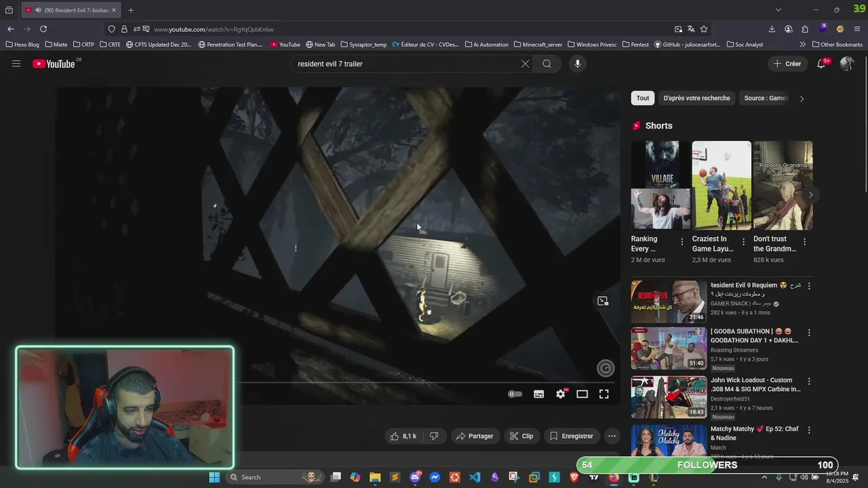The image size is (868, 488).
Task: Open the Firefox downloads panel
Action: coord(772,29)
